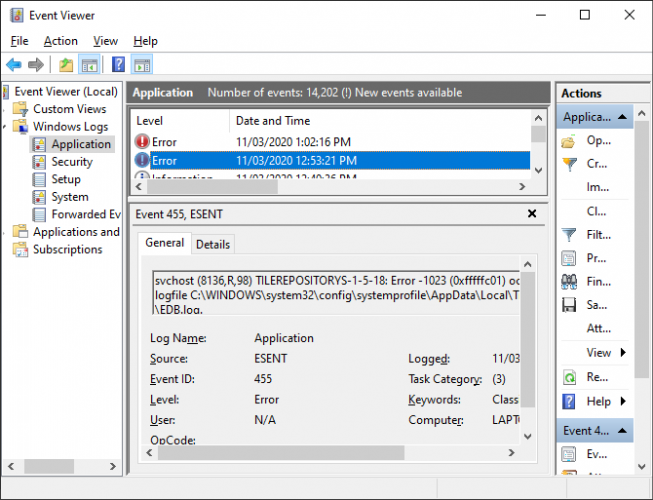The width and height of the screenshot is (653, 500).
Task: Click the Refresh icon in Actions pane
Action: point(570,377)
